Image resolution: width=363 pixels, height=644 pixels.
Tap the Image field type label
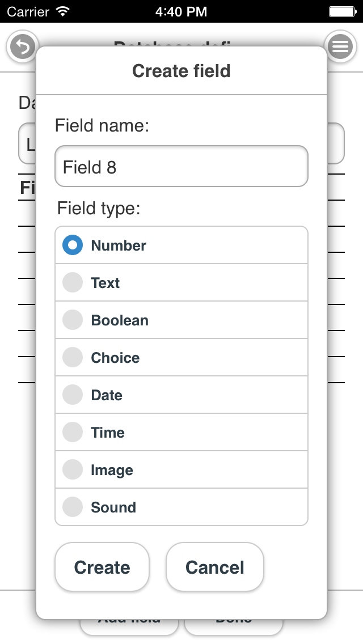(x=112, y=470)
